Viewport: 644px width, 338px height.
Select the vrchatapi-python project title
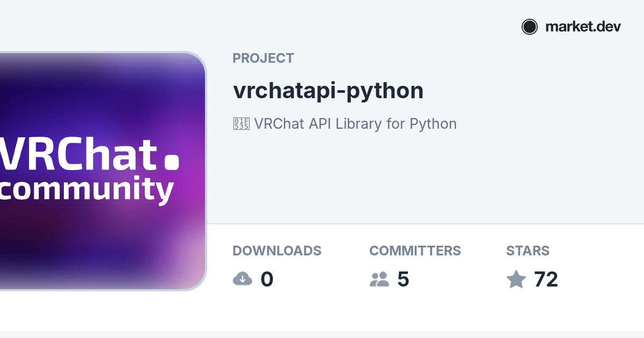tap(328, 91)
